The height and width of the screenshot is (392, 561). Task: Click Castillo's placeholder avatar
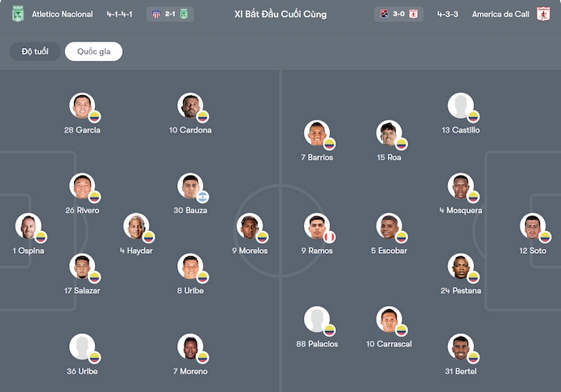(459, 106)
